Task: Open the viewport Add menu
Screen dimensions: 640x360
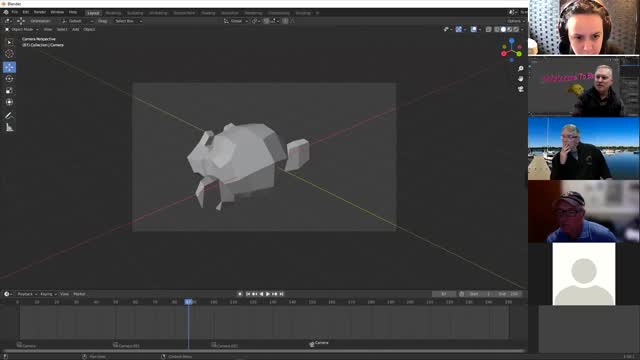Action: tap(76, 29)
